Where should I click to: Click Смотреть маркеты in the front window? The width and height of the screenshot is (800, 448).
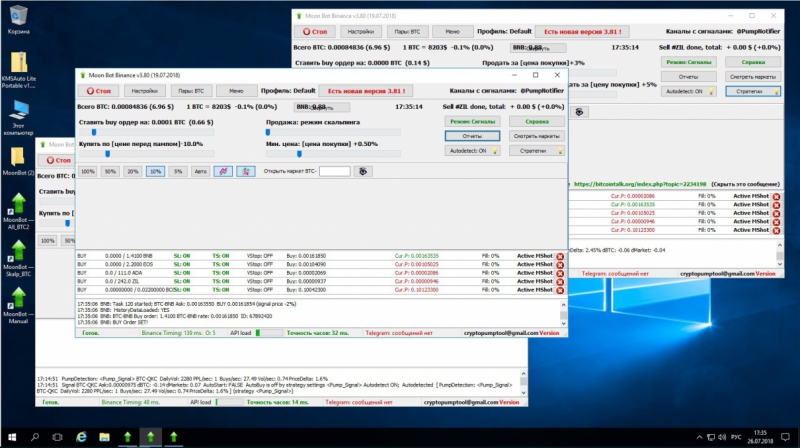[537, 136]
